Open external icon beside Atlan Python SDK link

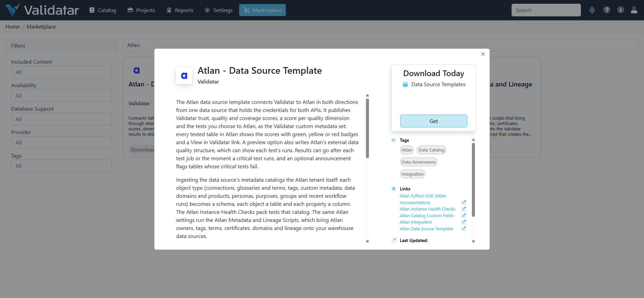[464, 202]
